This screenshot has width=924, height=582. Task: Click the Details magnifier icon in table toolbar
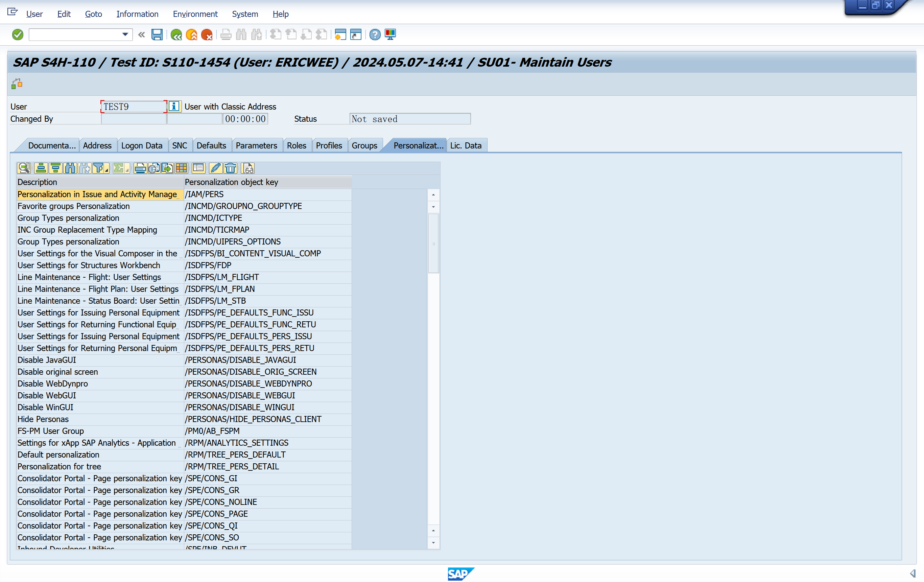pos(23,168)
